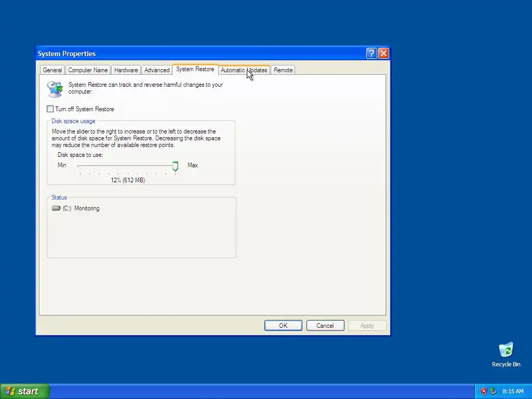Click the System Restore tab
Image resolution: width=532 pixels, height=399 pixels.
(195, 69)
